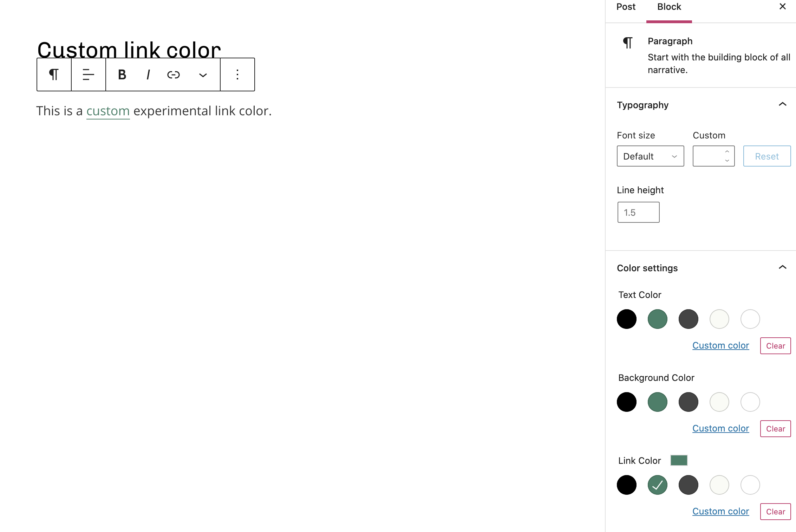Image resolution: width=796 pixels, height=532 pixels.
Task: Open the text alignment tool
Action: (88, 74)
